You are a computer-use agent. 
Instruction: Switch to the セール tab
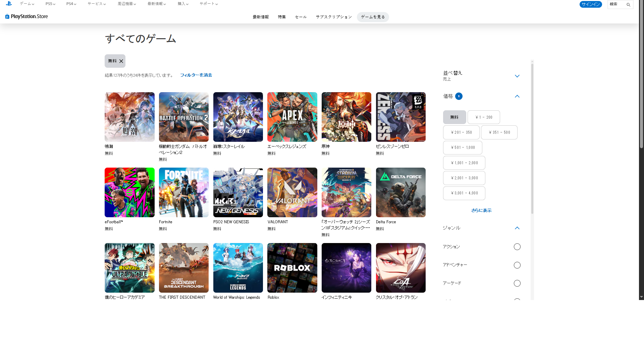301,17
